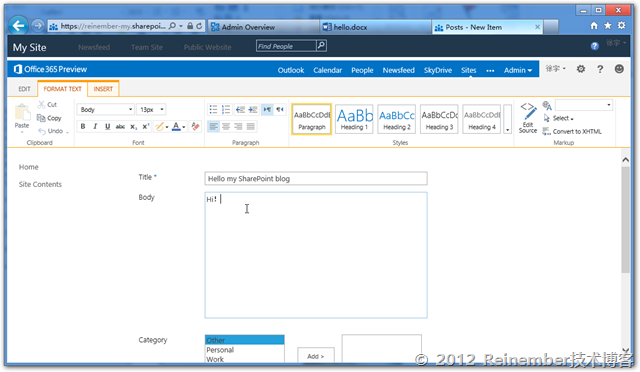Set right-to-left text direction
The height and width of the screenshot is (372, 640).
pyautogui.click(x=280, y=109)
